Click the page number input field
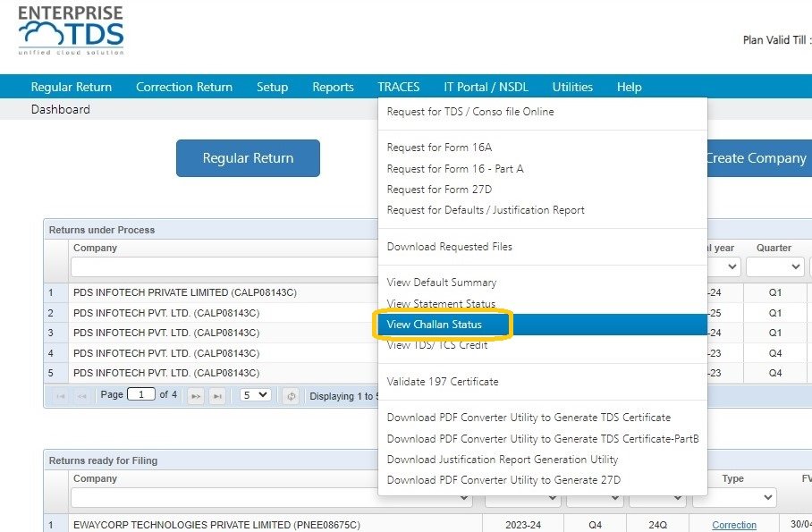812x532 pixels. coord(141,394)
